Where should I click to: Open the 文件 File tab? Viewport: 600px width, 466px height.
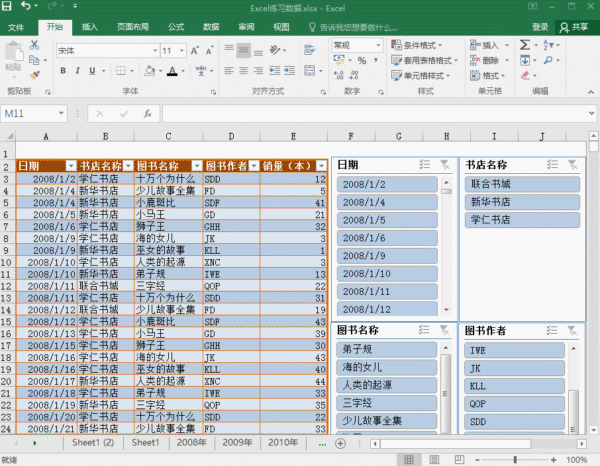coord(16,27)
